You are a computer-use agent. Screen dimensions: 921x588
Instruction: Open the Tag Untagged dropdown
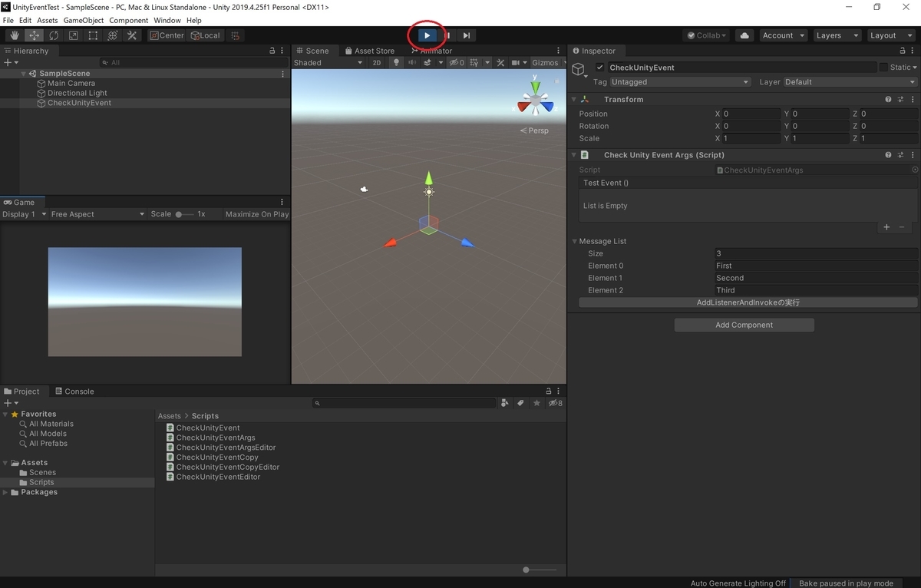tap(681, 82)
